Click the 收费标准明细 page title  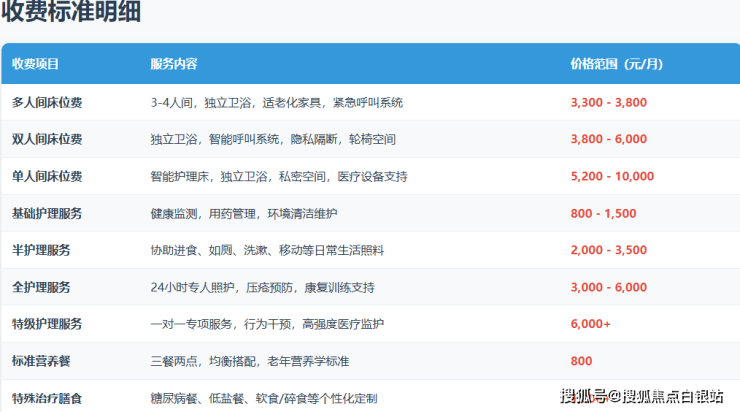pyautogui.click(x=71, y=13)
